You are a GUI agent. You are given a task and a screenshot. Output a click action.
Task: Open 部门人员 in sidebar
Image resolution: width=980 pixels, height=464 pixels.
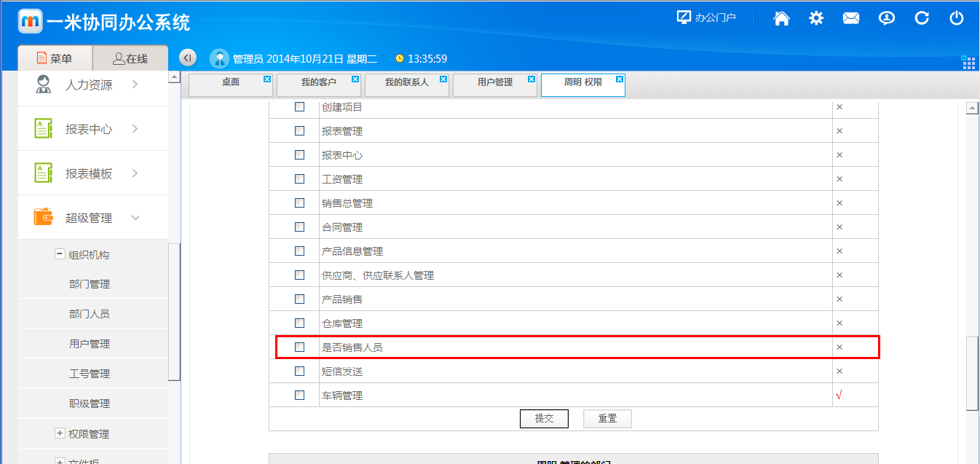(90, 314)
